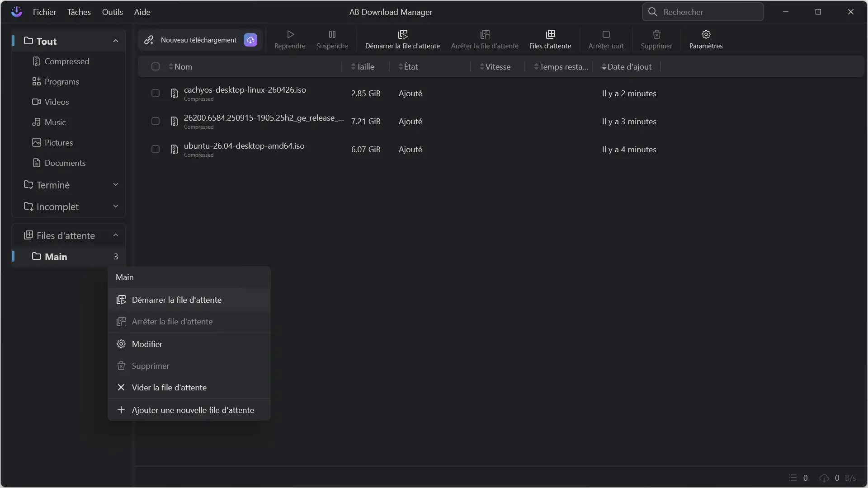Click the Suspendre pause icon

(x=332, y=34)
